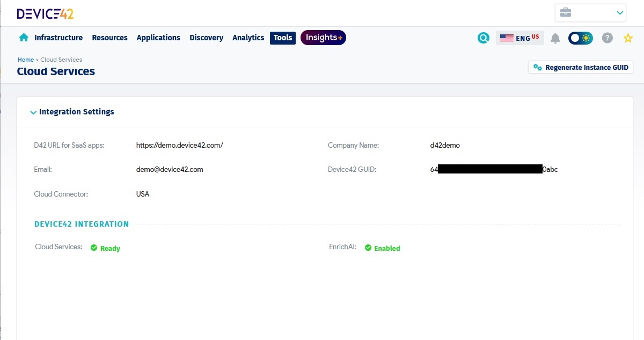Open the search magnifier icon
This screenshot has width=644, height=340.
pyautogui.click(x=483, y=38)
